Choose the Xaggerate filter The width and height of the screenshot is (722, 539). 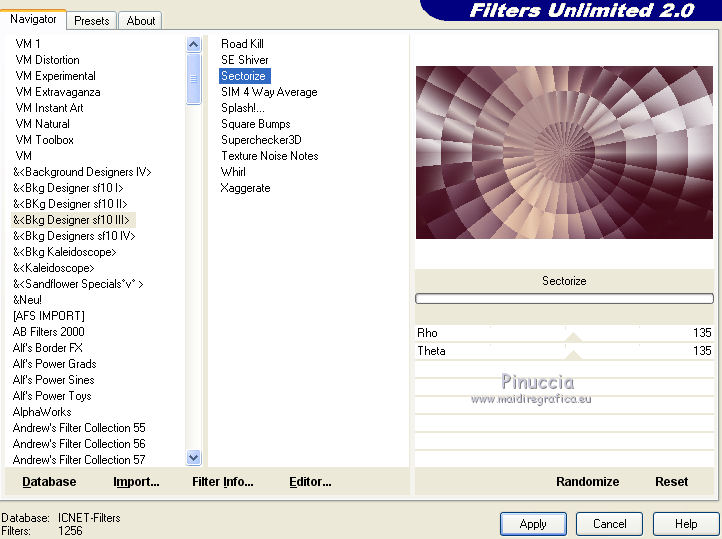(x=245, y=188)
